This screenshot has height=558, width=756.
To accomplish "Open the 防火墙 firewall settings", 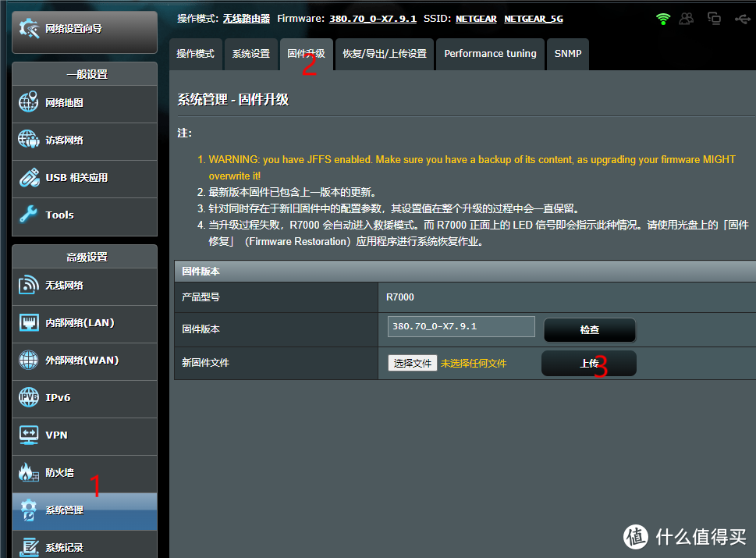I will coord(83,474).
